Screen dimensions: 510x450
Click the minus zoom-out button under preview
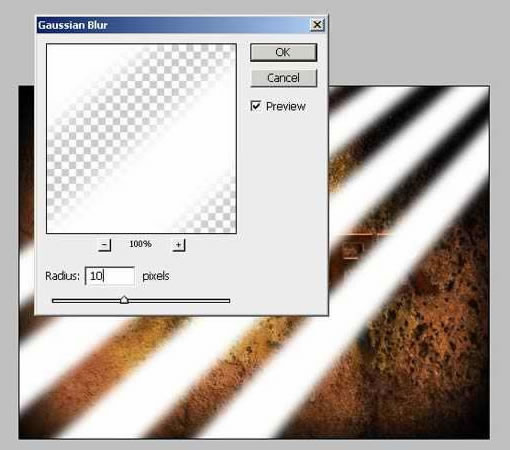click(x=104, y=245)
